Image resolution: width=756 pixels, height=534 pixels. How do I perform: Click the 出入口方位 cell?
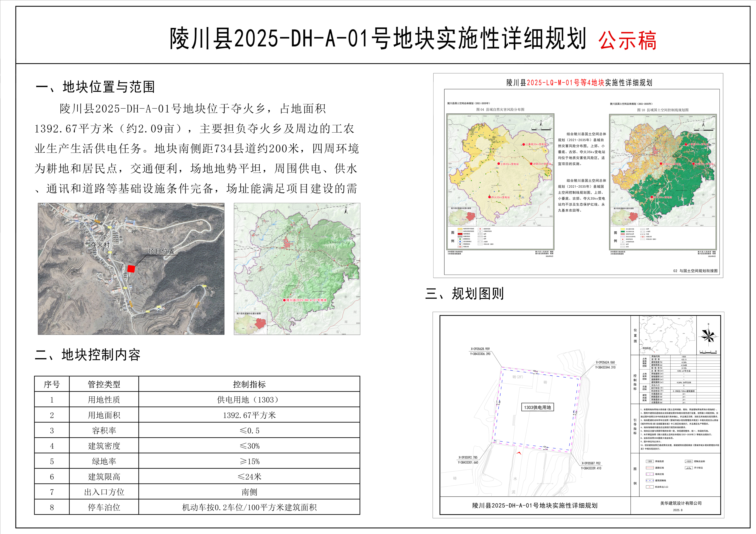104,492
